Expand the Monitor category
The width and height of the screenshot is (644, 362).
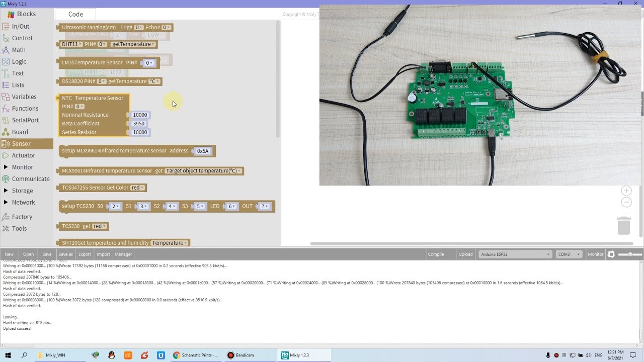[22, 167]
